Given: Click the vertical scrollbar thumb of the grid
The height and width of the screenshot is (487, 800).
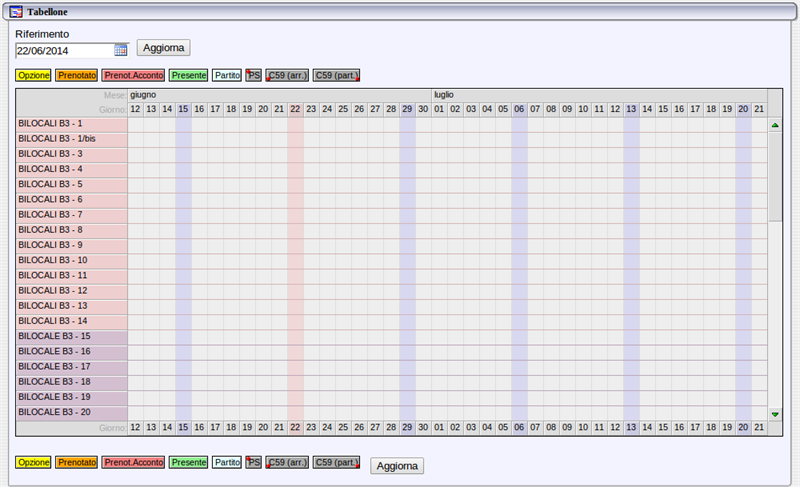Looking at the screenshot, I should pos(775,175).
